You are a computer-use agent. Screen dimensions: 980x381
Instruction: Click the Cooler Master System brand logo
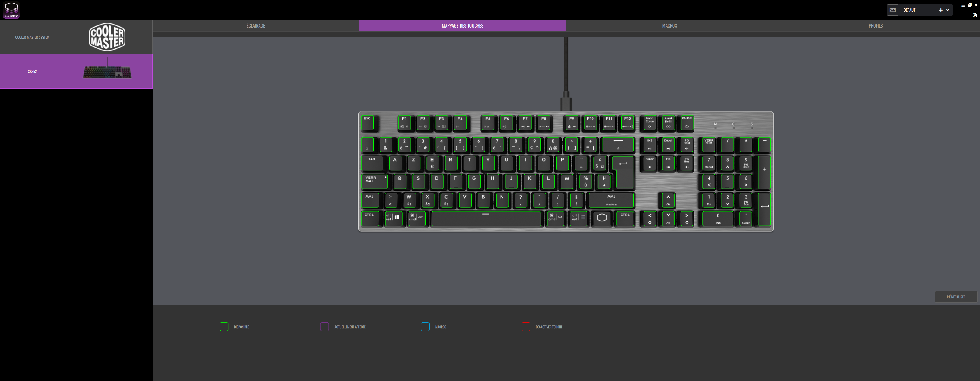[107, 37]
